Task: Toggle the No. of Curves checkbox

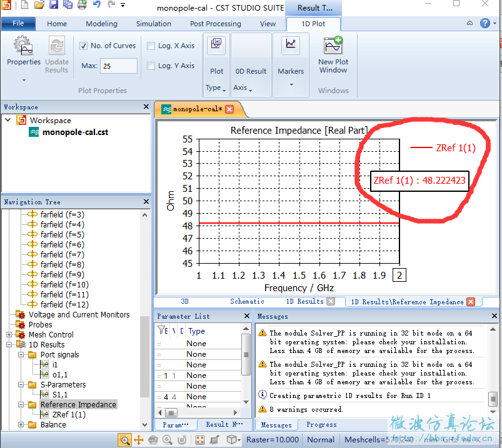Action: (x=83, y=46)
